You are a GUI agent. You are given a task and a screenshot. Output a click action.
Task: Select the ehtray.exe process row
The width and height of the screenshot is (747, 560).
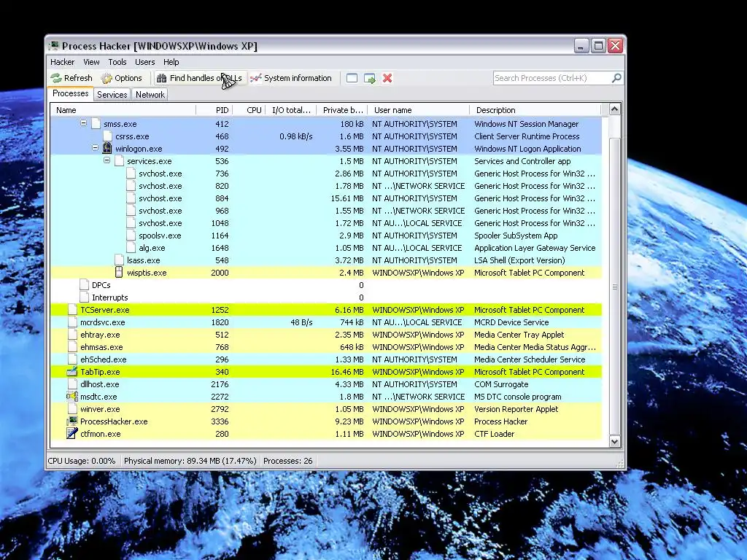point(326,334)
